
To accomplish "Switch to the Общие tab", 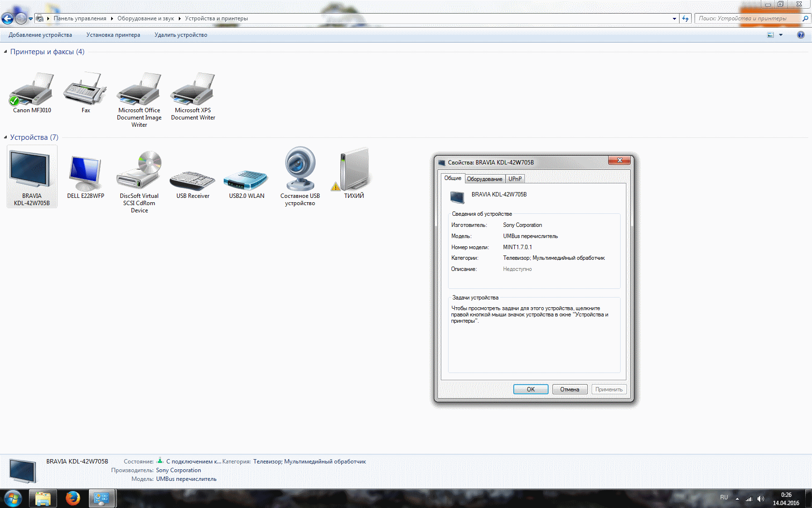I will pyautogui.click(x=453, y=178).
